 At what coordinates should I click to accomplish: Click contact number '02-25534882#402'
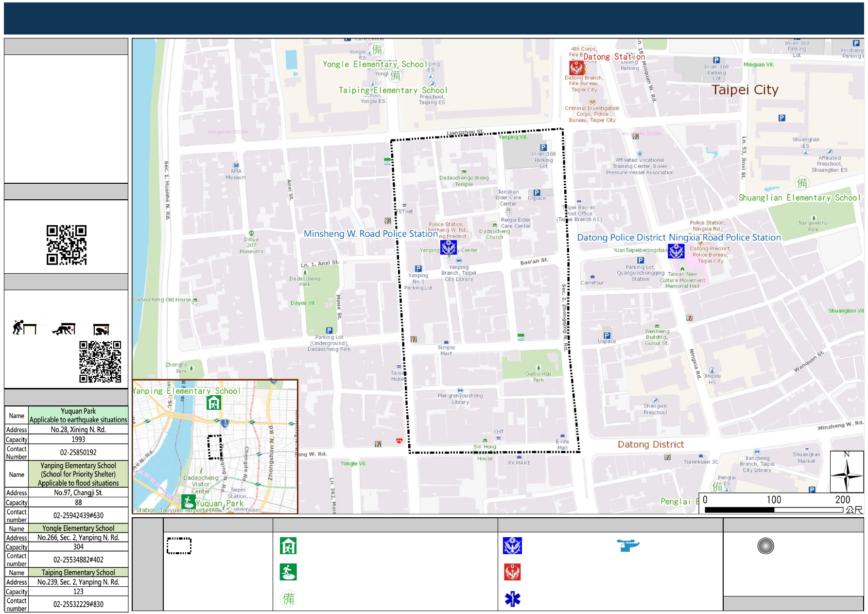coord(78,560)
